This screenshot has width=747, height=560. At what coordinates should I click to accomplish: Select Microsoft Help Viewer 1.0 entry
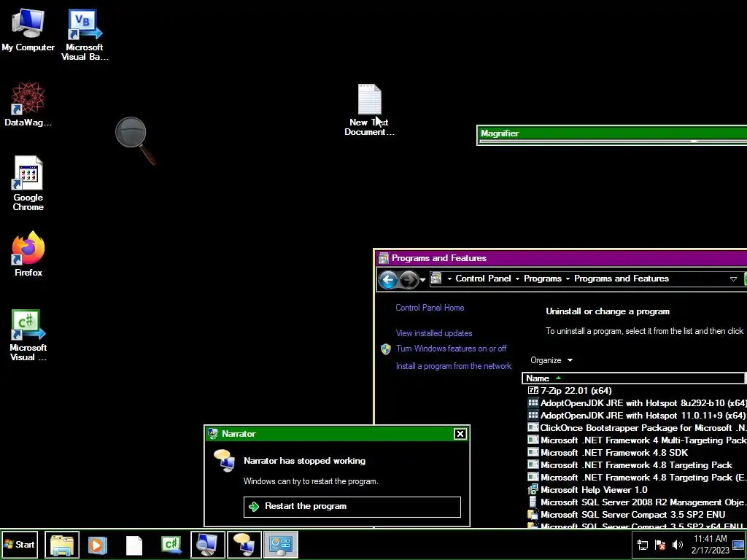(637, 489)
